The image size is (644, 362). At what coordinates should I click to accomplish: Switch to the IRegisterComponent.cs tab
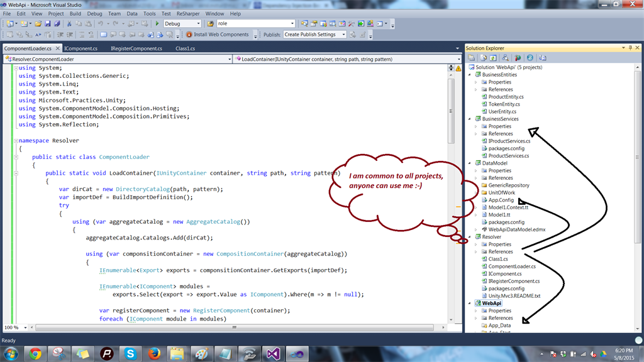click(x=136, y=48)
